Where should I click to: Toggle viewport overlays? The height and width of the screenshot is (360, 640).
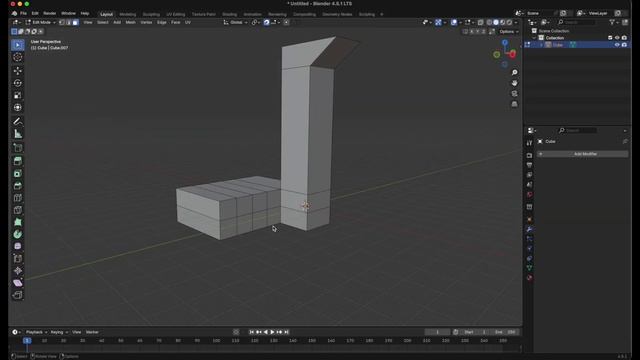click(x=454, y=22)
